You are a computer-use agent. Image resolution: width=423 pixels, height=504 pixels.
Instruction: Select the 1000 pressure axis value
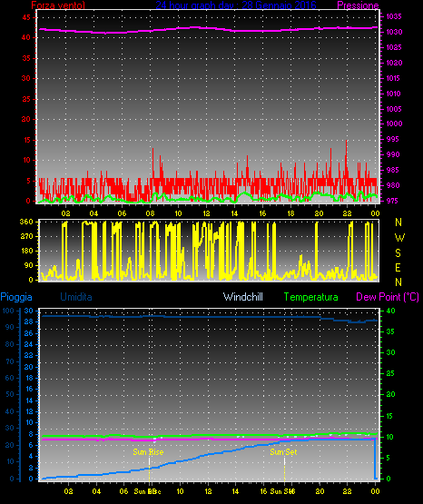[394, 124]
